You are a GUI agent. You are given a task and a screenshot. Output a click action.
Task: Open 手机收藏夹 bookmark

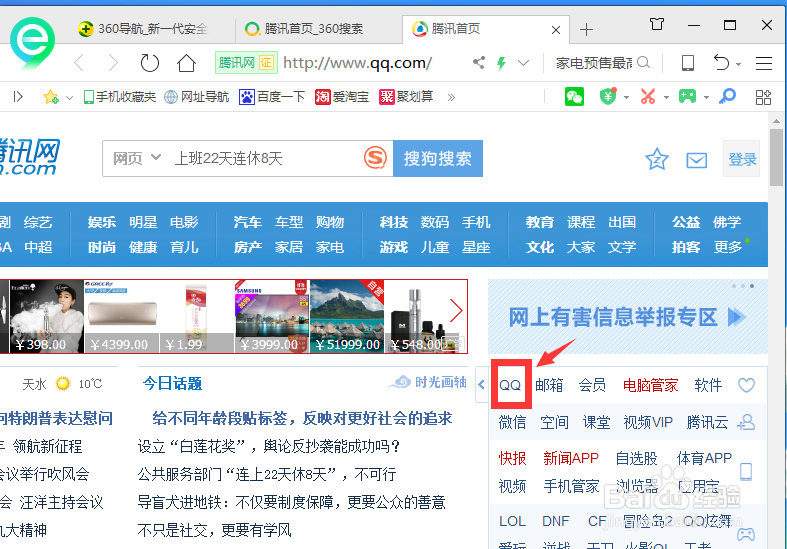[x=119, y=96]
